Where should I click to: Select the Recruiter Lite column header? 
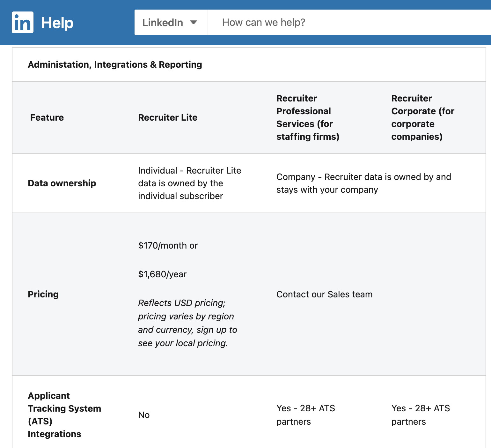click(x=168, y=117)
